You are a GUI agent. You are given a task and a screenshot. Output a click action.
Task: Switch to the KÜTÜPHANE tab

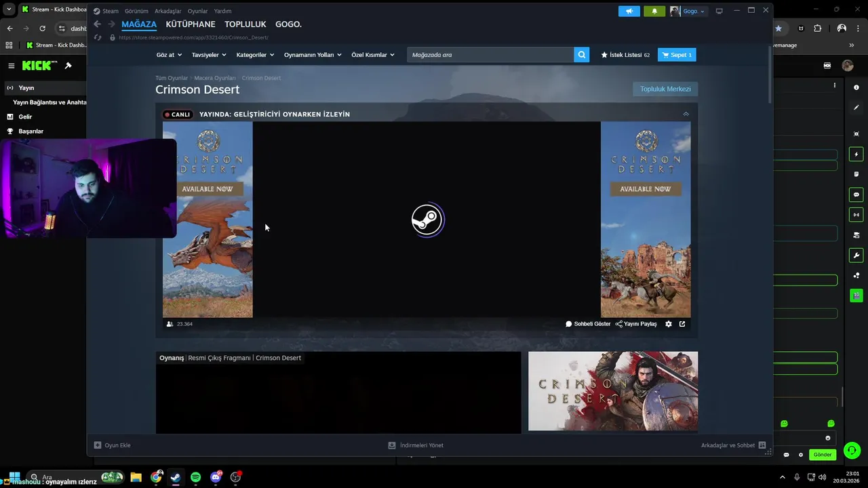point(191,24)
